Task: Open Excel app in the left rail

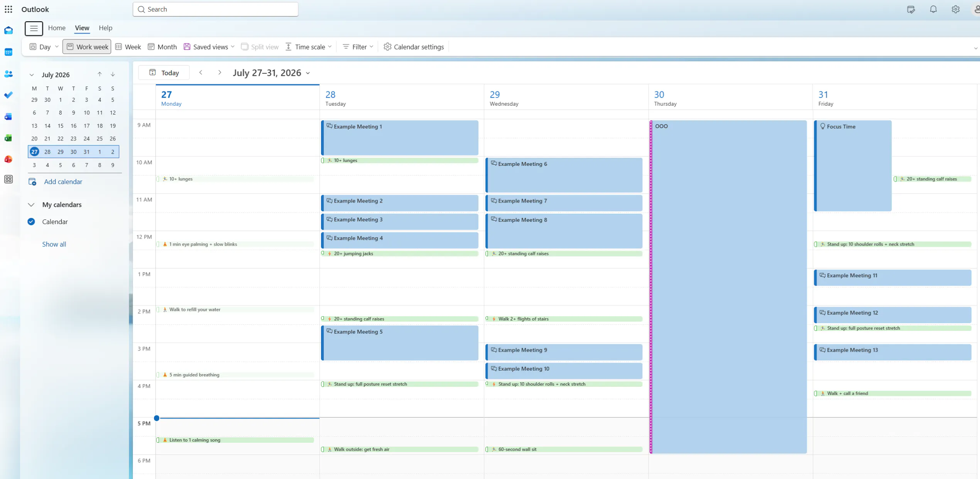Action: coord(8,138)
